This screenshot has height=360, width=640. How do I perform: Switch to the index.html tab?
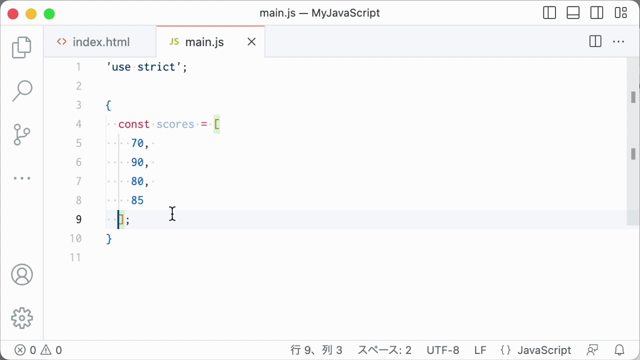pos(93,42)
